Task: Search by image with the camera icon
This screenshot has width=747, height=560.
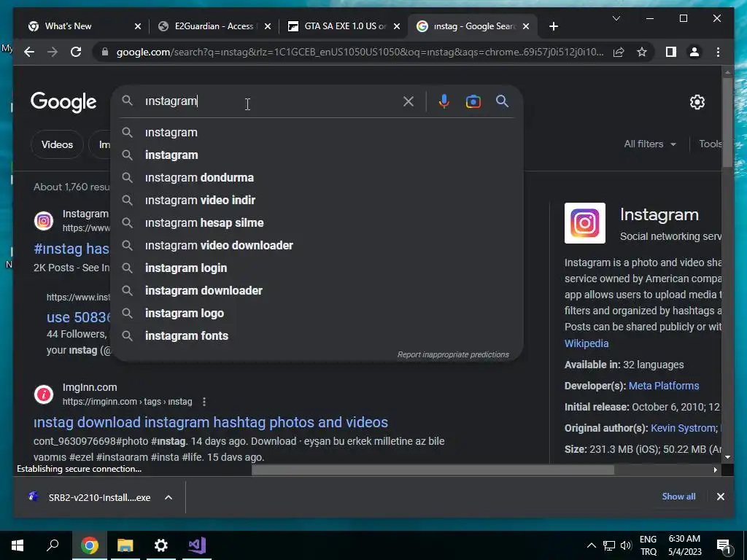Action: [x=473, y=101]
